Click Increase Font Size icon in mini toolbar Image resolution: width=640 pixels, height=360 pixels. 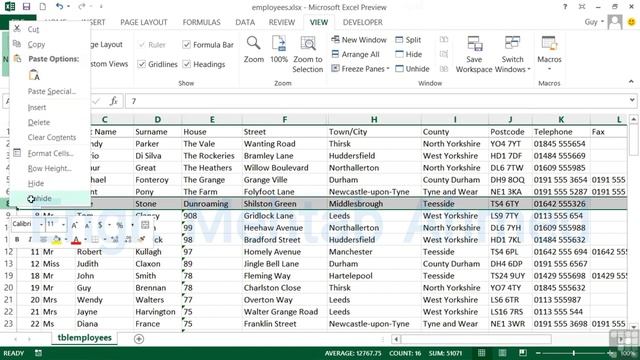click(74, 225)
